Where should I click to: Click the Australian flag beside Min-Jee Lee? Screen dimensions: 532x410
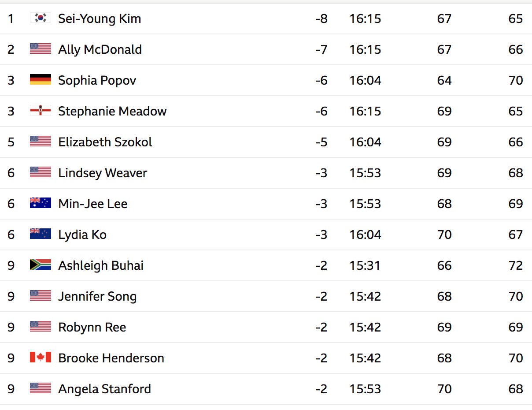(x=41, y=203)
